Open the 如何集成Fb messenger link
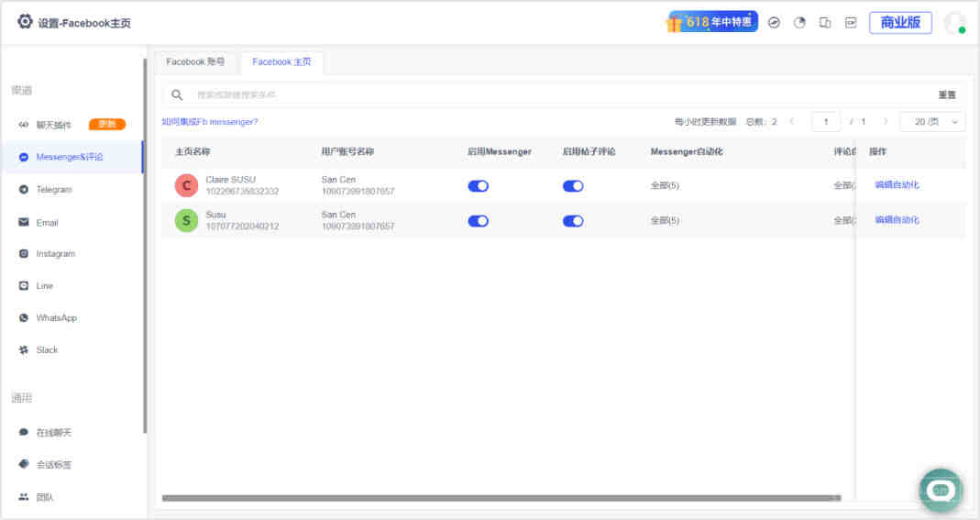The image size is (980, 520). (x=210, y=122)
